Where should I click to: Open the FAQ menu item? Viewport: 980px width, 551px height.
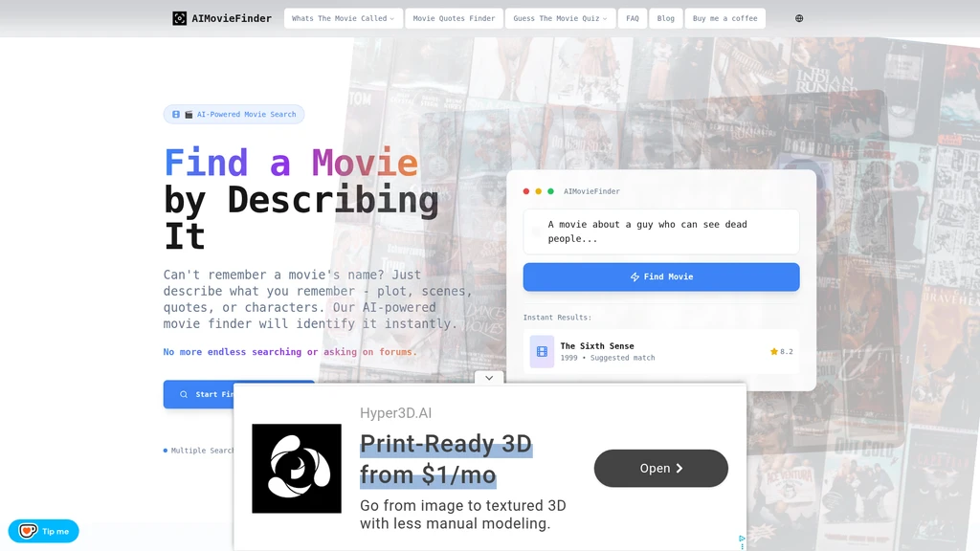(633, 18)
